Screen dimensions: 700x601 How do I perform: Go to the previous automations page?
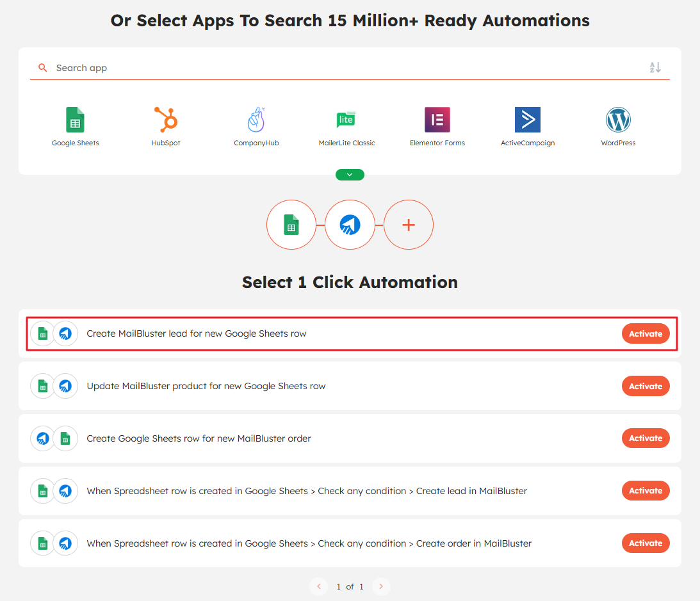coord(318,586)
